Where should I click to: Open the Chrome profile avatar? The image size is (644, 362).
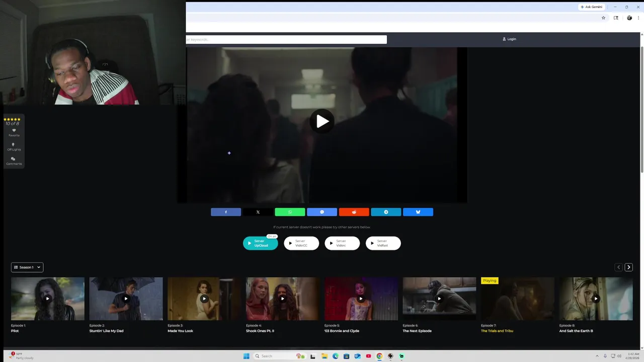pos(629,18)
